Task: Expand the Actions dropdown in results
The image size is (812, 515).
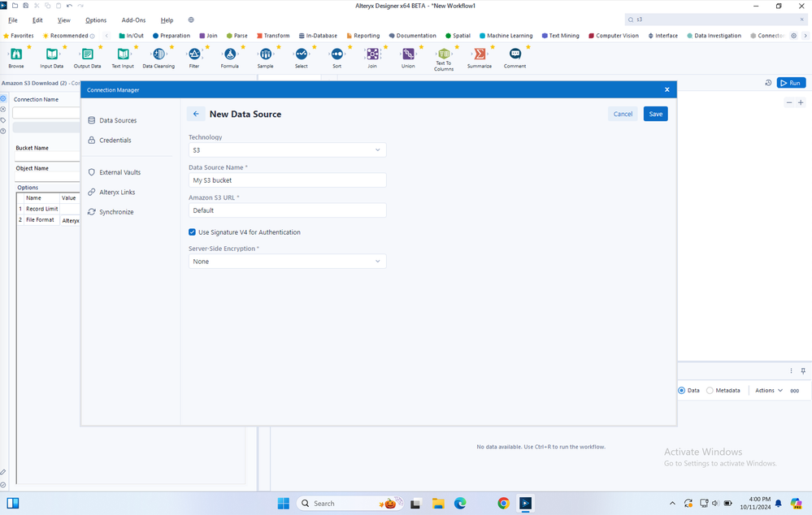Action: pos(768,390)
